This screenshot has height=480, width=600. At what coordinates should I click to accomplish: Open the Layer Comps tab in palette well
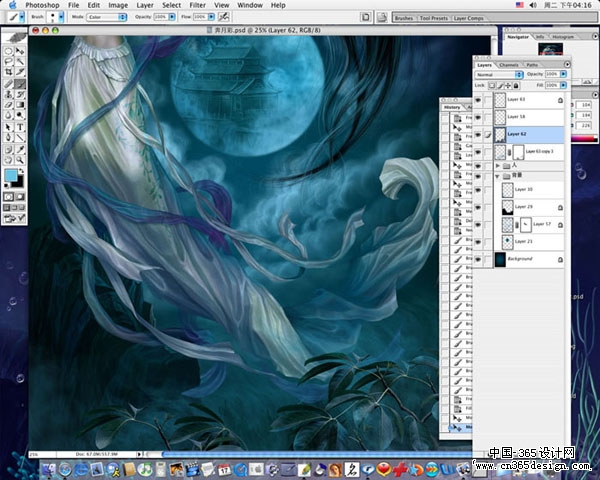[468, 18]
